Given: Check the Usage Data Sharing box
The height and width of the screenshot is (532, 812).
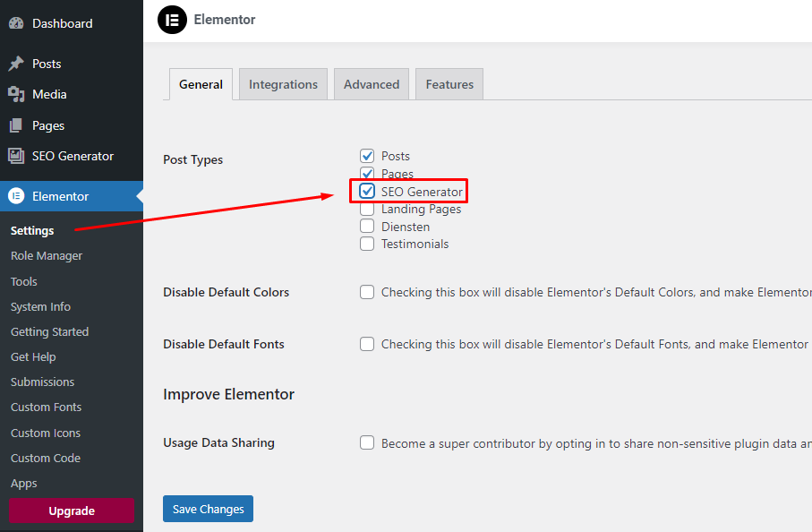Looking at the screenshot, I should click(x=367, y=443).
